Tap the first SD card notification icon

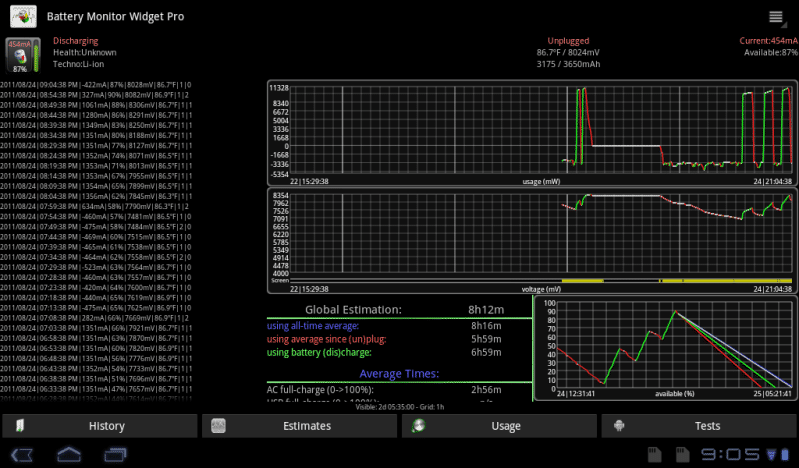[655, 454]
